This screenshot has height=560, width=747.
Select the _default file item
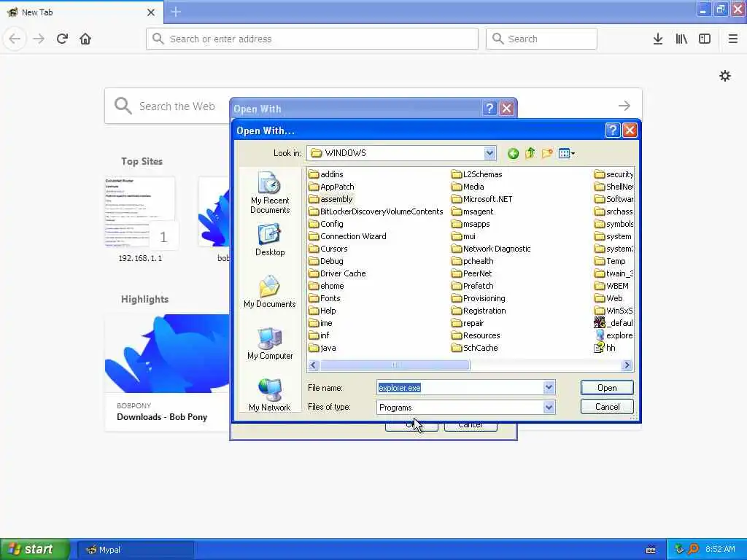(x=614, y=323)
